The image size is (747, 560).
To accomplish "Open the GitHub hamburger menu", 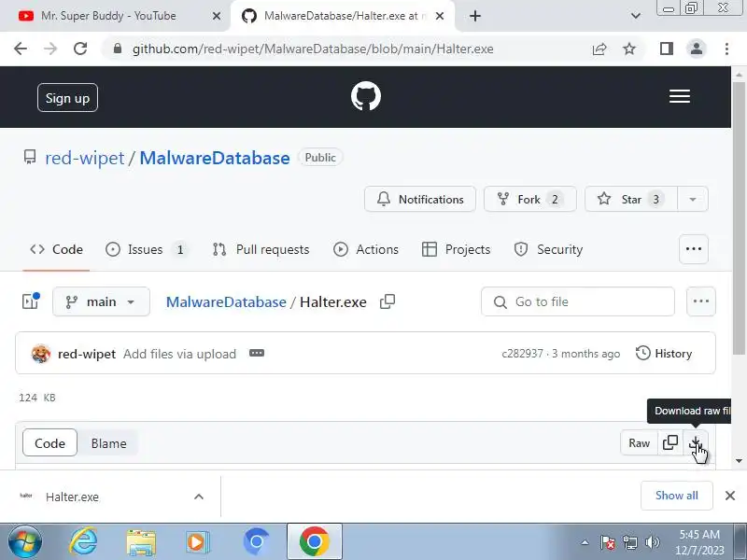I will click(x=680, y=96).
